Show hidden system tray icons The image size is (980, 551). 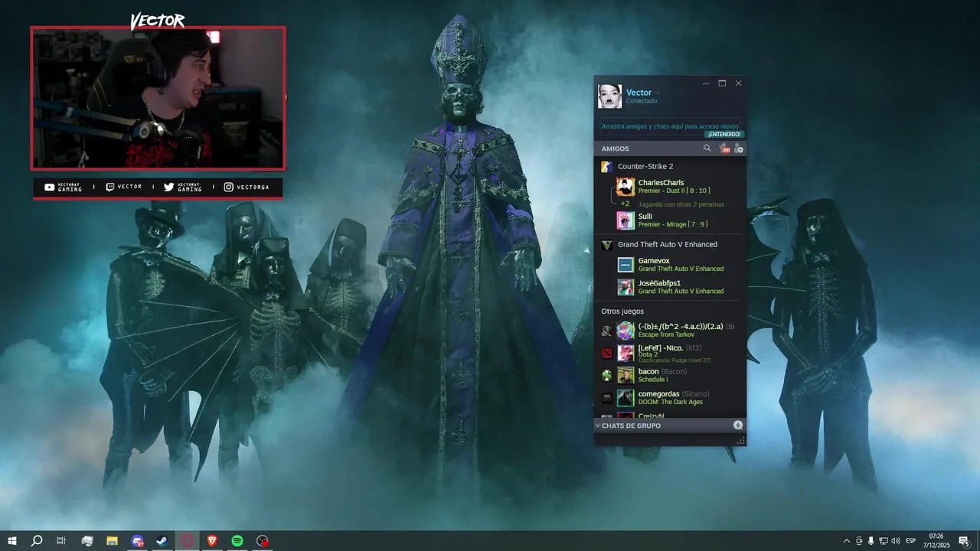[846, 541]
